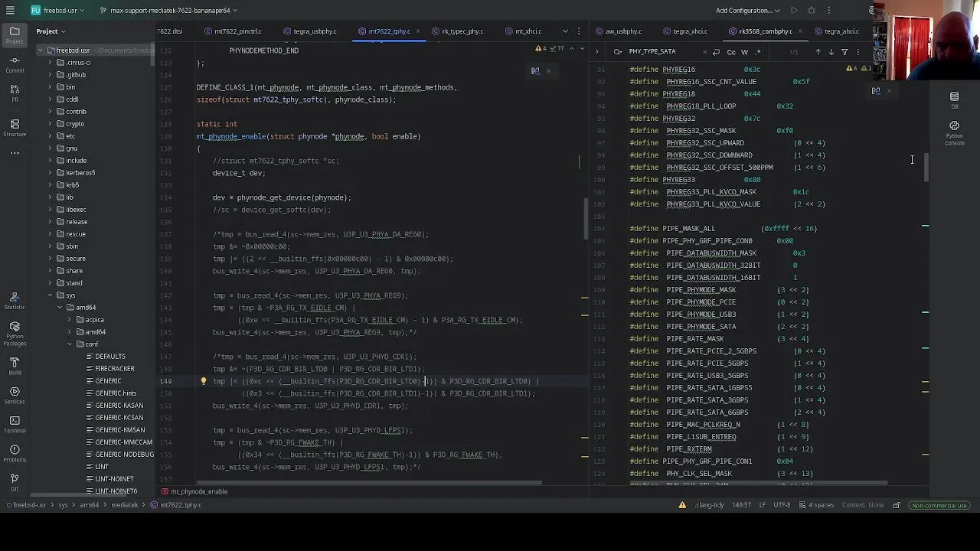Collapse the amd64 folder under sys
This screenshot has height=551, width=980.
point(60,308)
